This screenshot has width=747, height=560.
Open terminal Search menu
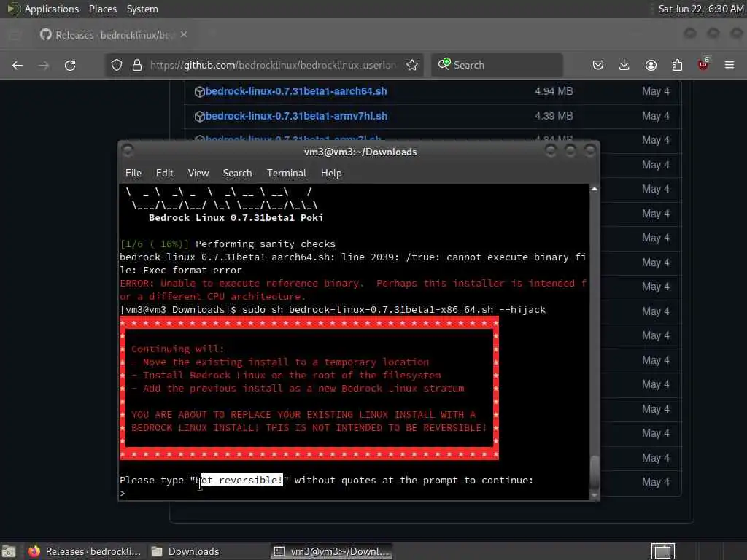coord(237,174)
